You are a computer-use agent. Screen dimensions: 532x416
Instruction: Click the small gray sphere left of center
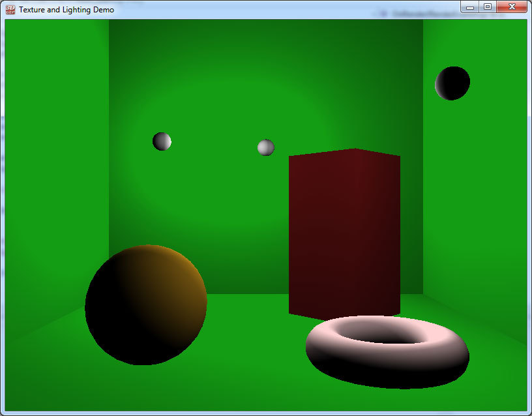(162, 141)
